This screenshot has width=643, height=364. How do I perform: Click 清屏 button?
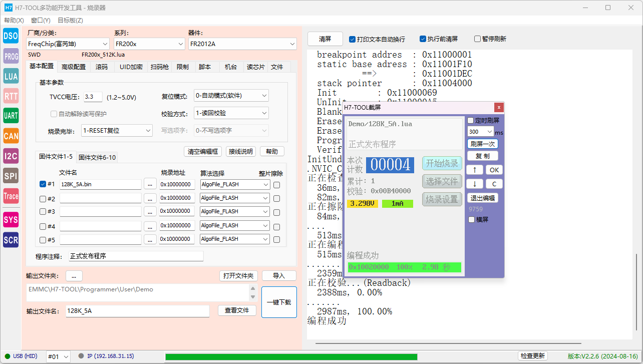pyautogui.click(x=325, y=39)
